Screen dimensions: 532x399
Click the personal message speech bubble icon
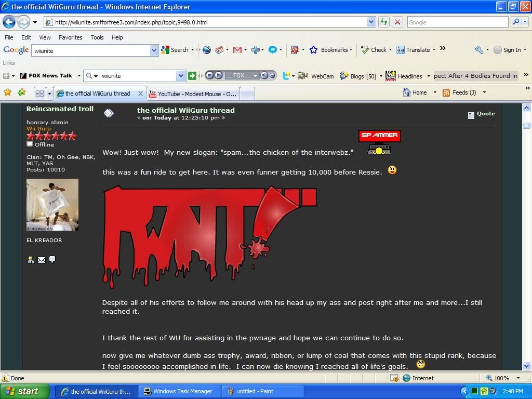click(x=52, y=259)
